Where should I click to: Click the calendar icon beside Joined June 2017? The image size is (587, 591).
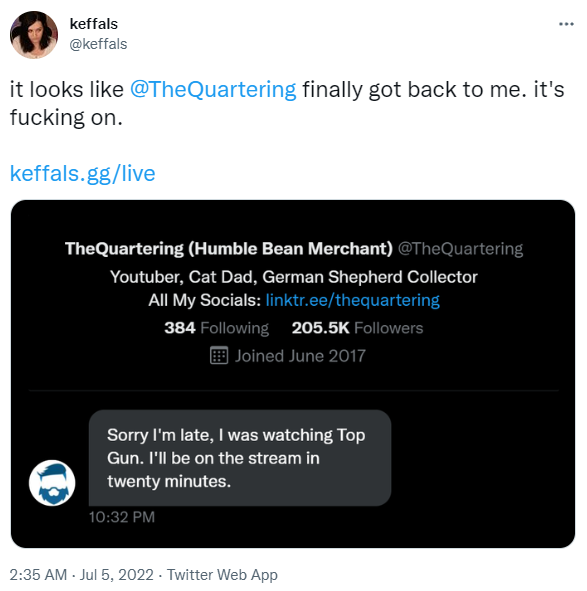tap(219, 355)
